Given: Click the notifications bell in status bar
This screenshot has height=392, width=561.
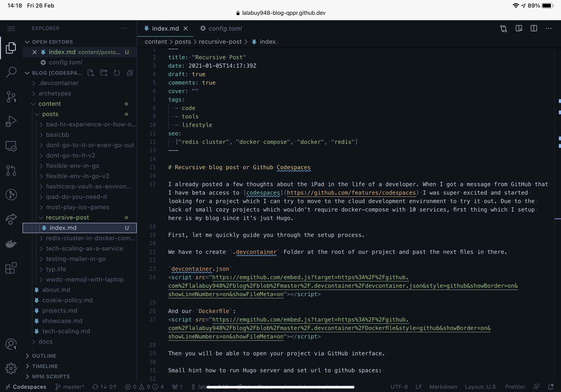Looking at the screenshot, I should click(551, 387).
